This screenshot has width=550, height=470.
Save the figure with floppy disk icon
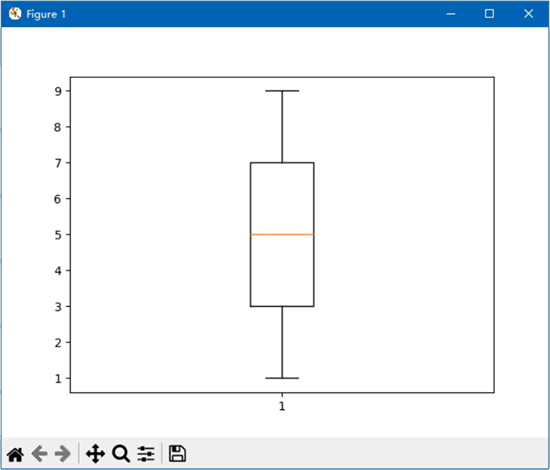click(177, 454)
